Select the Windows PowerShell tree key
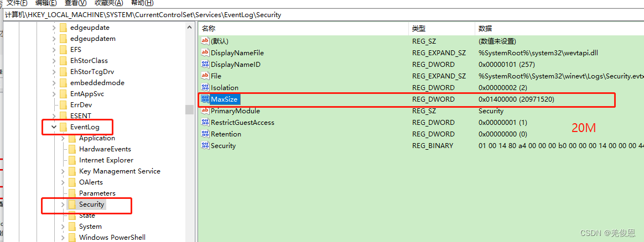Screen dimensions: 644x242 pos(112,238)
